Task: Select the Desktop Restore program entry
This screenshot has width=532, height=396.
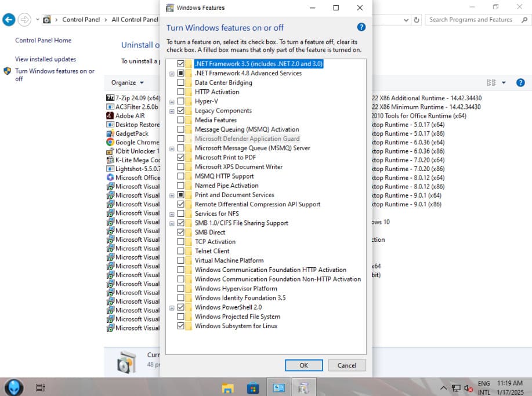Action: (x=133, y=125)
